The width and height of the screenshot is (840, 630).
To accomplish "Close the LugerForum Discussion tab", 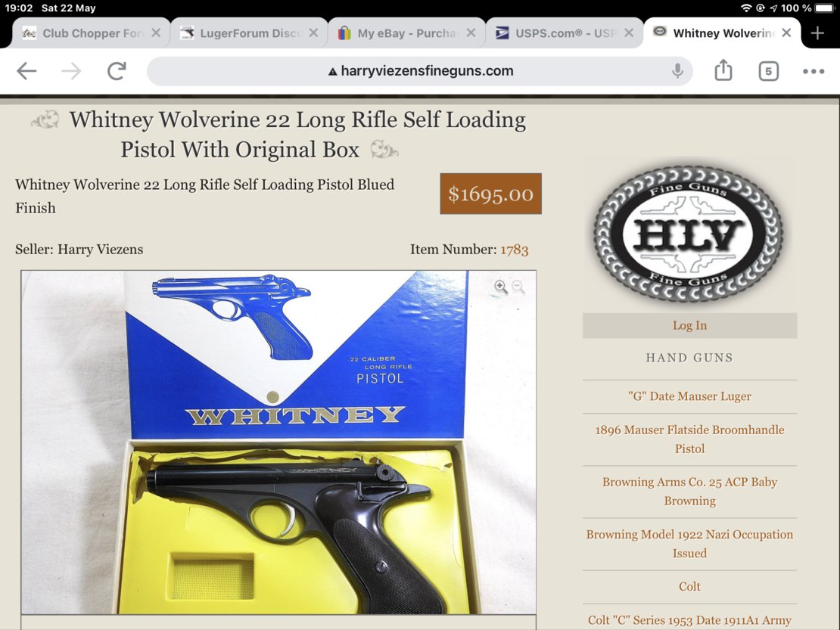I will point(313,33).
